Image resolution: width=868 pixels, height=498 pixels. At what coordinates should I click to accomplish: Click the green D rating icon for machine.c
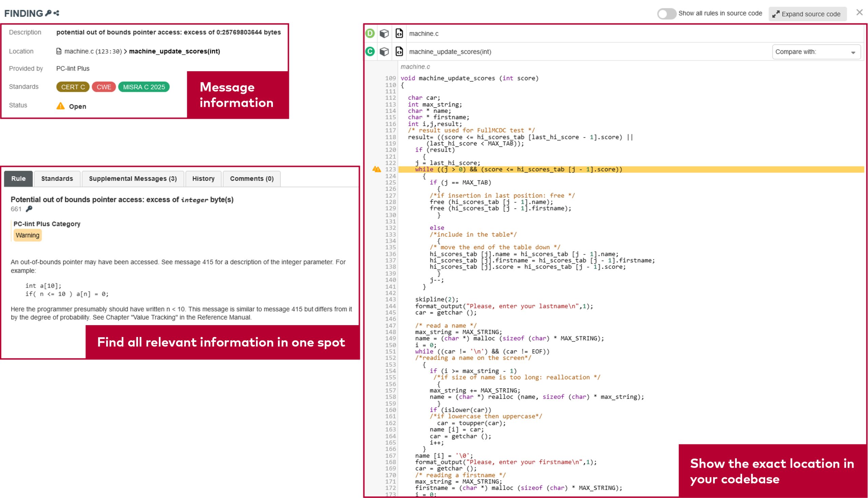point(370,34)
